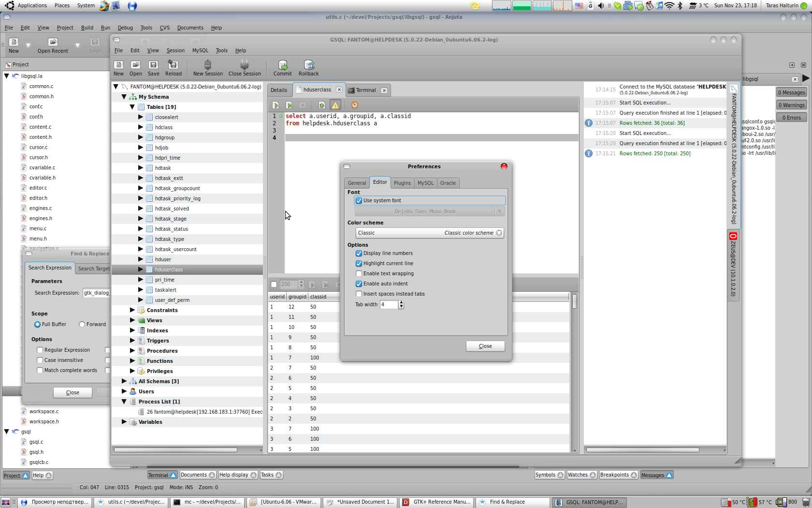Expand the Views tree node

pos(132,320)
